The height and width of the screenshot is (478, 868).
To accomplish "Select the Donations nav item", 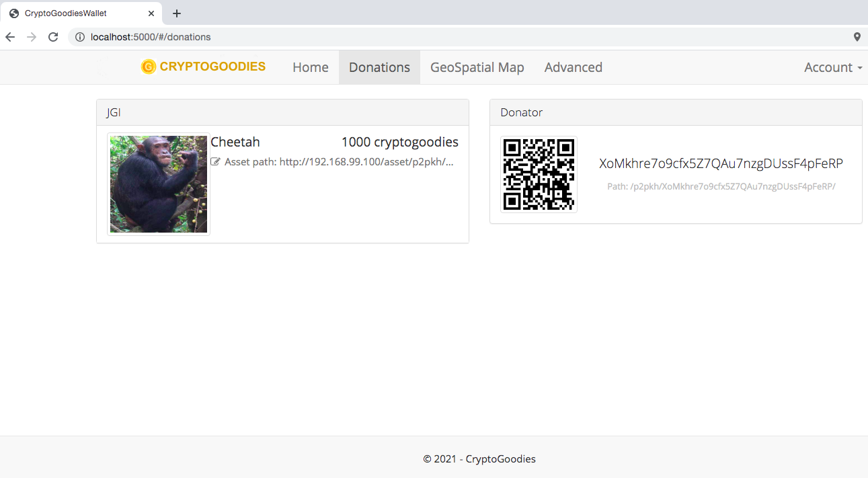I will click(379, 67).
